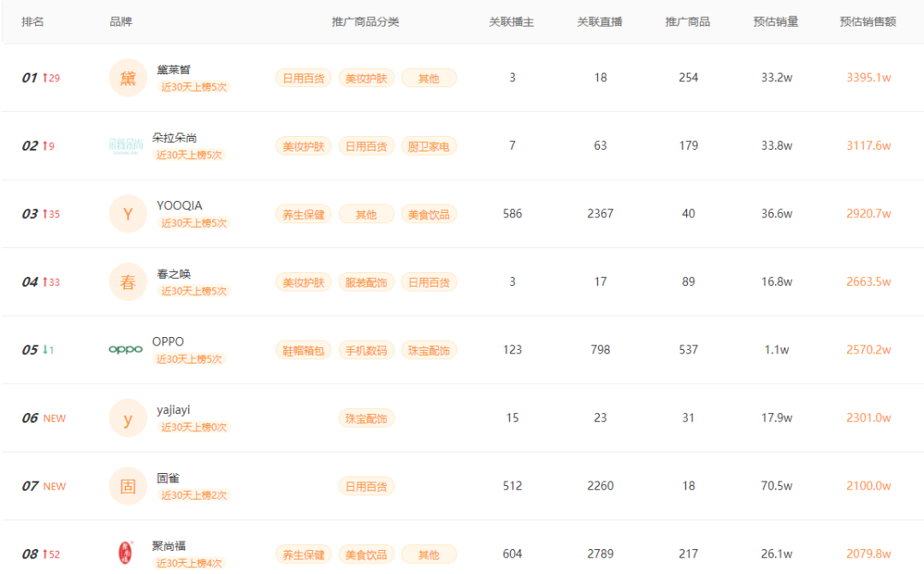Viewport: 924px width, 574px height.
Task: Click the 固雀 brand avatar icon
Action: 127,486
